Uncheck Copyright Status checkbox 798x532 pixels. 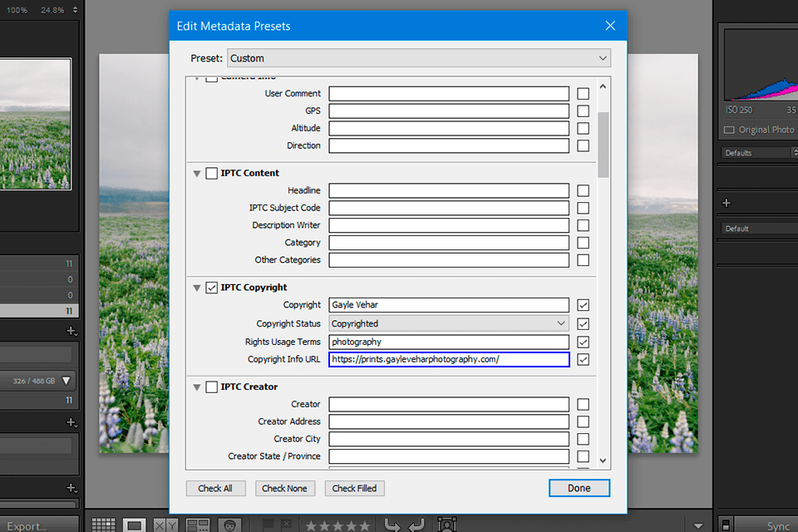pyautogui.click(x=584, y=324)
